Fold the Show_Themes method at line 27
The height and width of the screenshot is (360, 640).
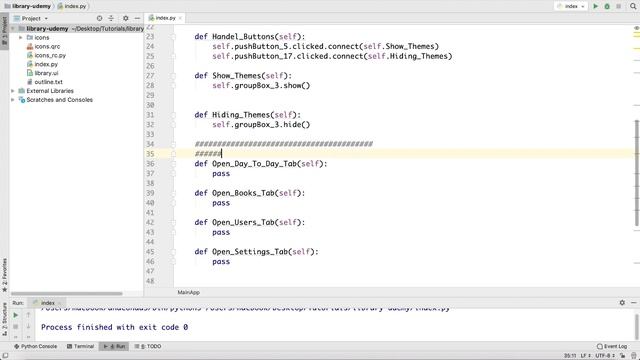[x=173, y=76]
